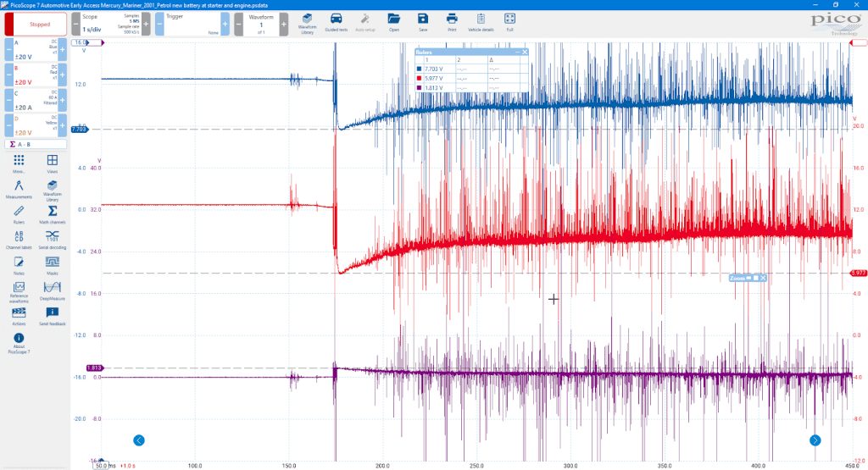Open the DeepMeasure tool
Screen dimensions: 868x470
[52, 290]
